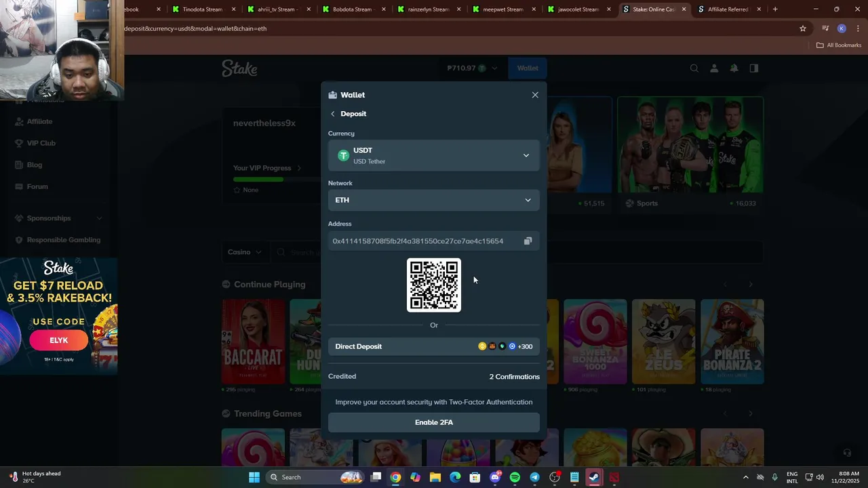Open the notifications bell
The width and height of the screenshot is (868, 488).
734,68
